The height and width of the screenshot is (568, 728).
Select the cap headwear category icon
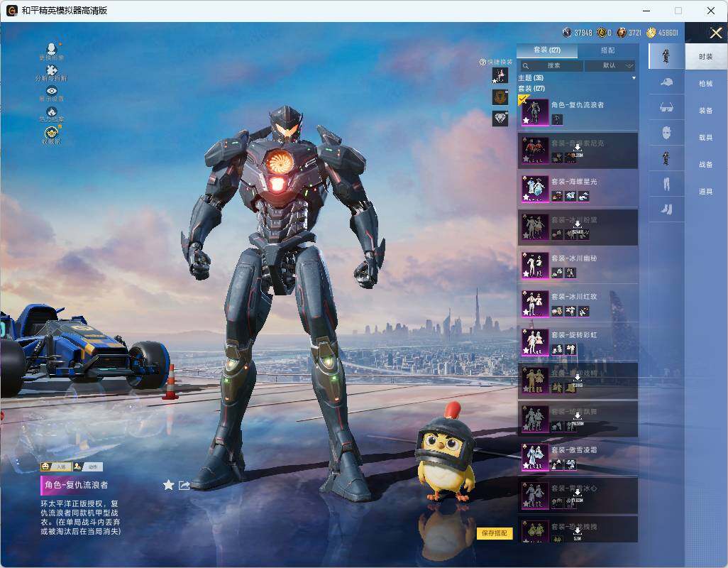666,82
